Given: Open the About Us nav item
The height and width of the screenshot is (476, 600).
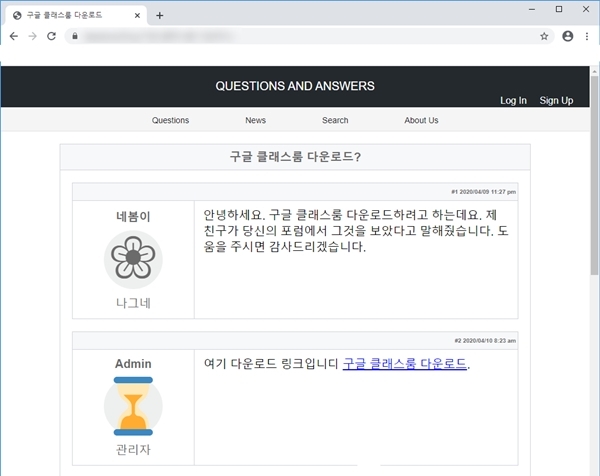Looking at the screenshot, I should coord(421,121).
